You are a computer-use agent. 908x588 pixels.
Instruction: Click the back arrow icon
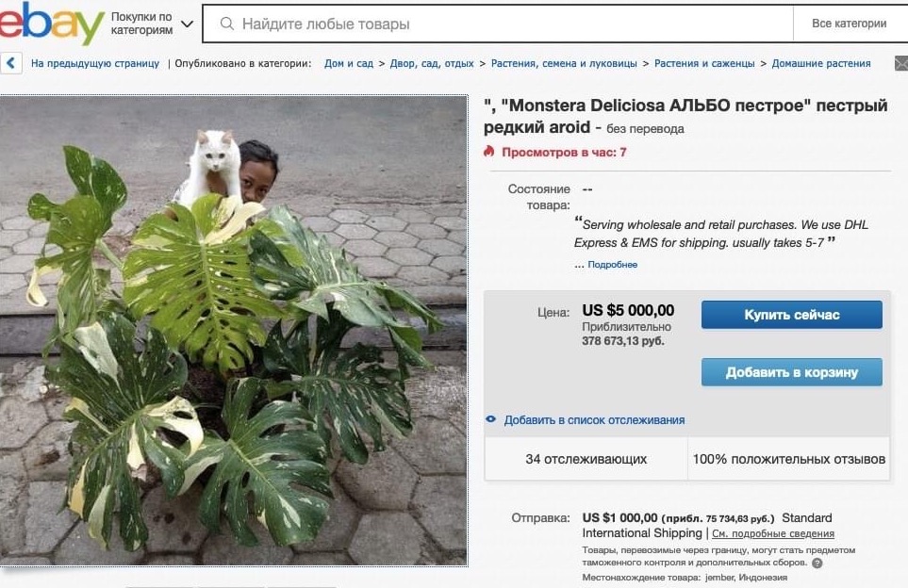point(11,63)
